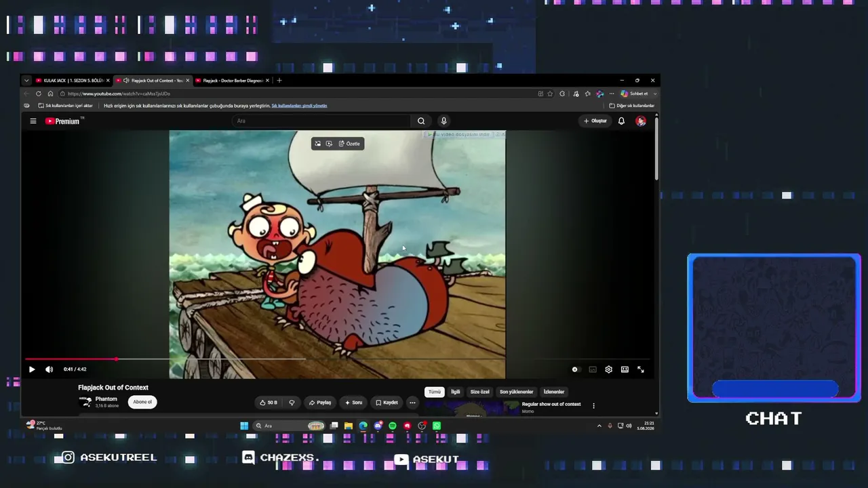Open more actions ellipsis below video
Viewport: 868px width, 488px height.
click(412, 403)
